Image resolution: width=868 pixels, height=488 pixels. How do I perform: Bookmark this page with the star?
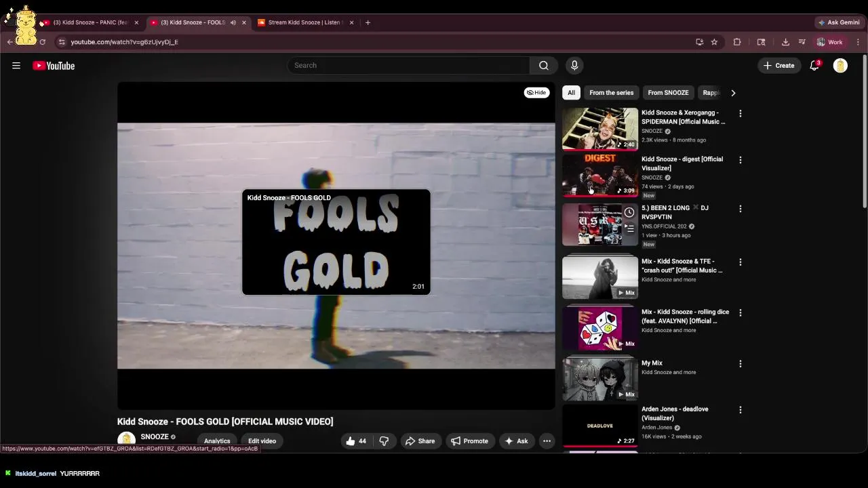tap(714, 42)
